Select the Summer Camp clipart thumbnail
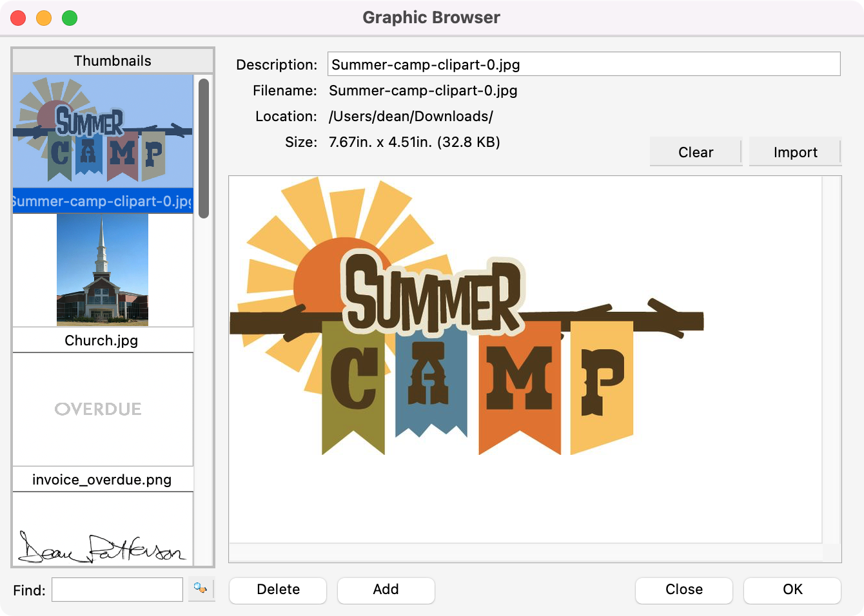The height and width of the screenshot is (616, 864). [103, 131]
